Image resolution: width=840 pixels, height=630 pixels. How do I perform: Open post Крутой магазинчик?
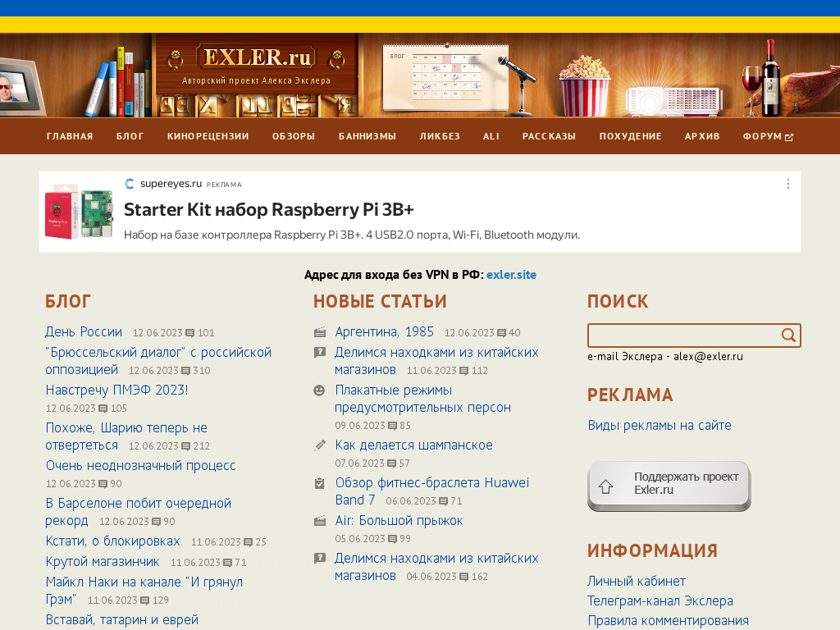pyautogui.click(x=103, y=562)
